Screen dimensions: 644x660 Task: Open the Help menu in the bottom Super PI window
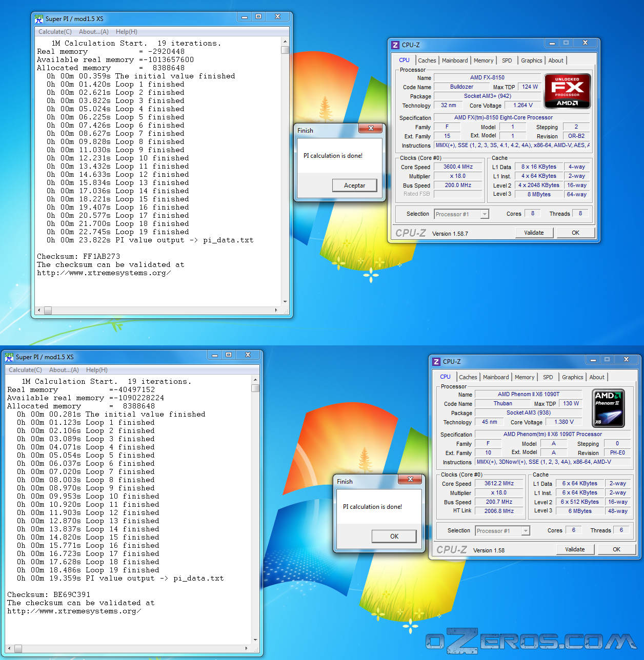[97, 370]
